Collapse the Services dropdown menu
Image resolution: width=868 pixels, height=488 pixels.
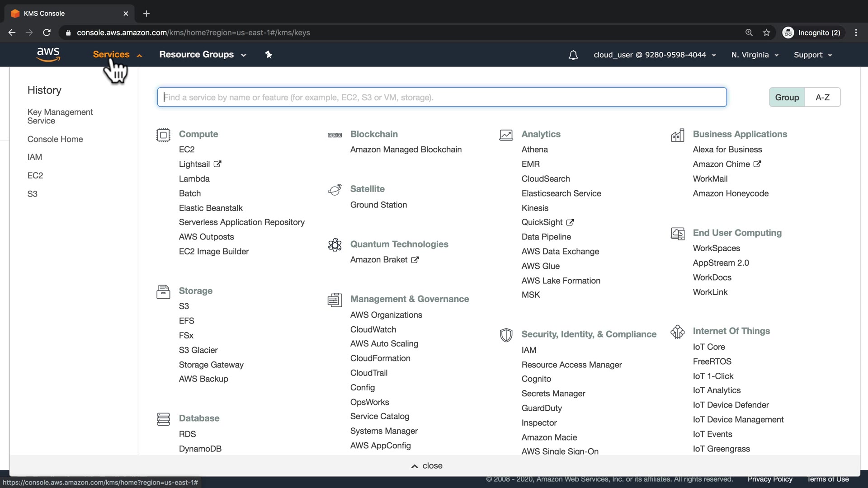(117, 55)
